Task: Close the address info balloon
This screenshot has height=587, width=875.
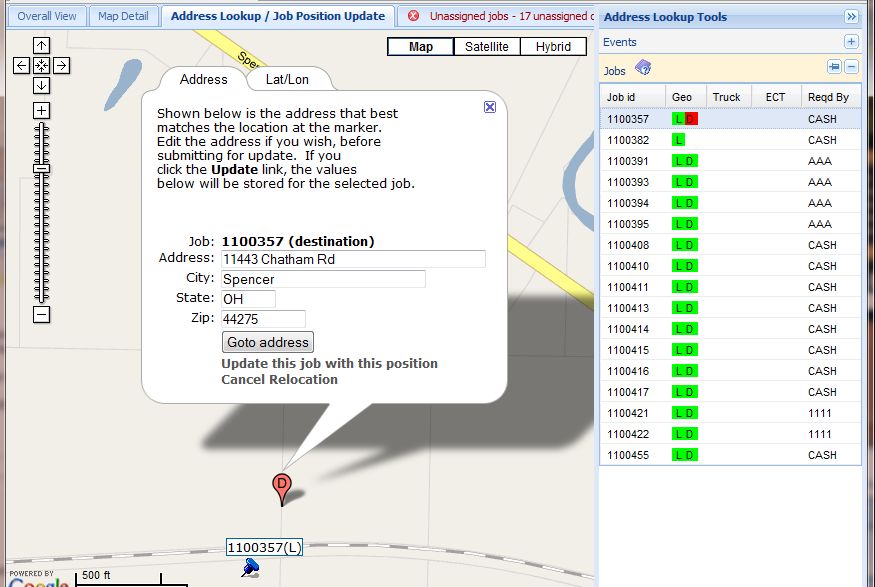Action: tap(490, 107)
